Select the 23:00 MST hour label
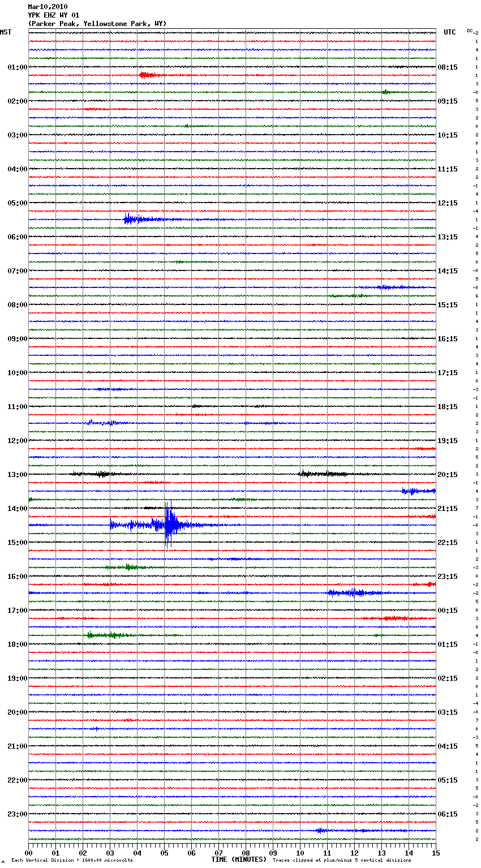The width and height of the screenshot is (481, 868). pyautogui.click(x=17, y=814)
